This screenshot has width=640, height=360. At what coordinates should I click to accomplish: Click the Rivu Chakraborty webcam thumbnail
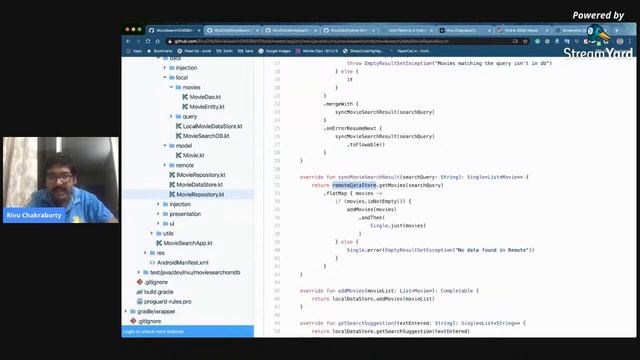pyautogui.click(x=61, y=180)
